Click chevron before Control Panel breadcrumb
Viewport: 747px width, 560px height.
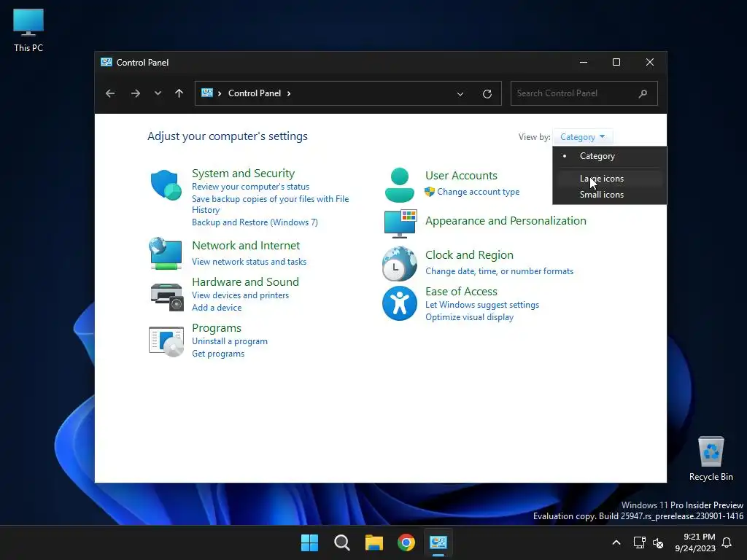point(220,93)
